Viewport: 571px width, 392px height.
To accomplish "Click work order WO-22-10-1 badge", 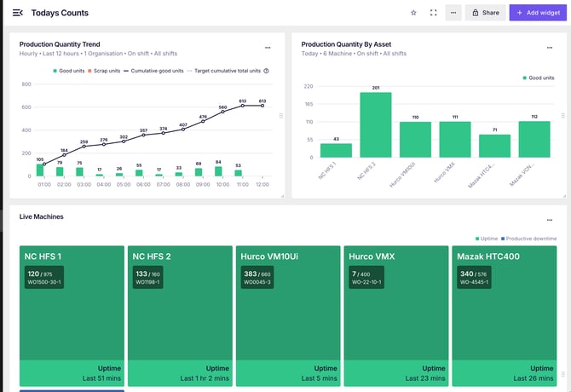I will tap(366, 277).
